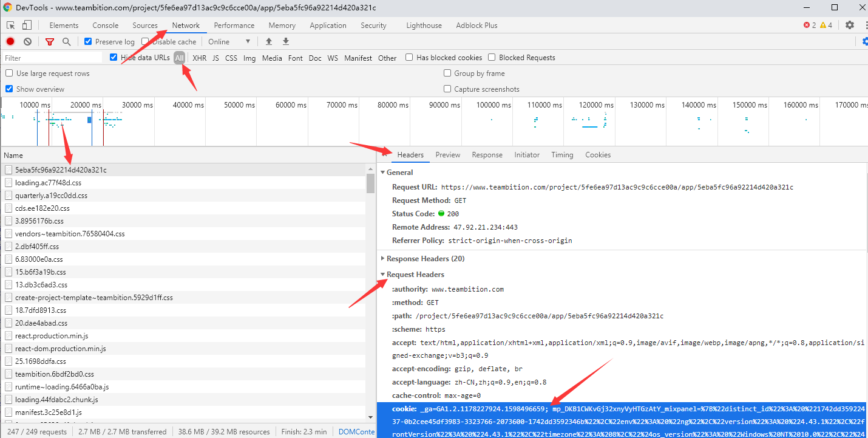Toggle the device toolbar icon
This screenshot has height=438, width=868.
click(x=27, y=26)
